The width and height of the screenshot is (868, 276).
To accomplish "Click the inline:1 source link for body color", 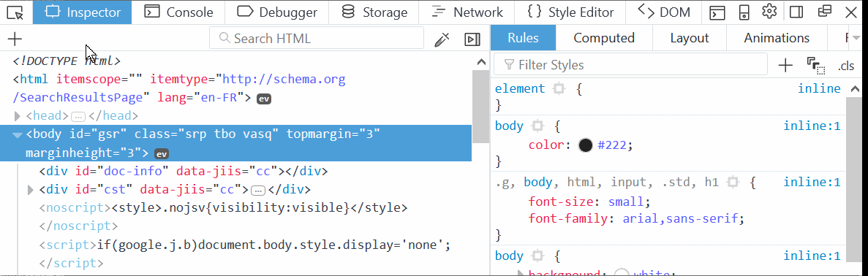I will pyautogui.click(x=812, y=126).
